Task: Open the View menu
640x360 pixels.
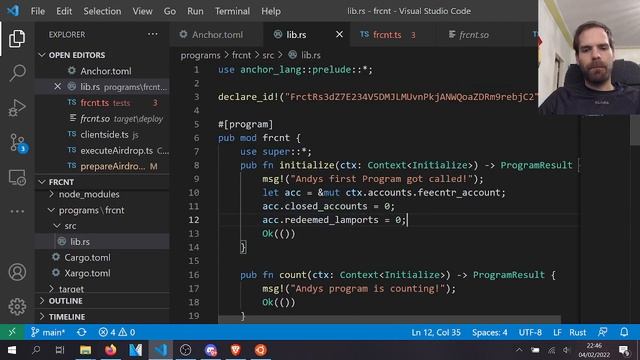Action: pyautogui.click(x=142, y=11)
